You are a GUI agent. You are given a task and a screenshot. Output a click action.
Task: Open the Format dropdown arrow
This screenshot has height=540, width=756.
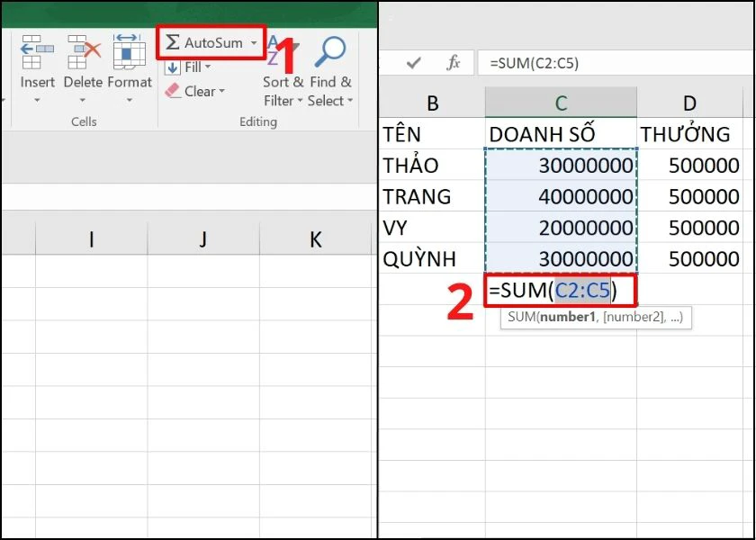(x=130, y=100)
